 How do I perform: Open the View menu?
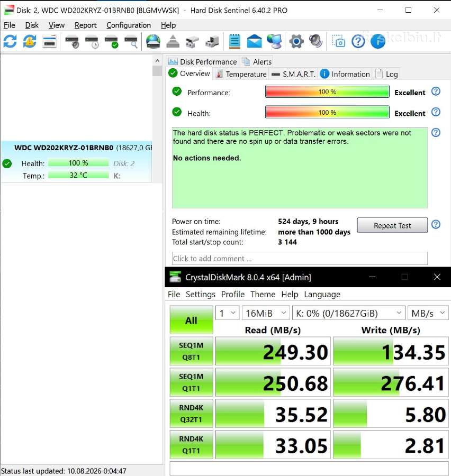pos(57,25)
